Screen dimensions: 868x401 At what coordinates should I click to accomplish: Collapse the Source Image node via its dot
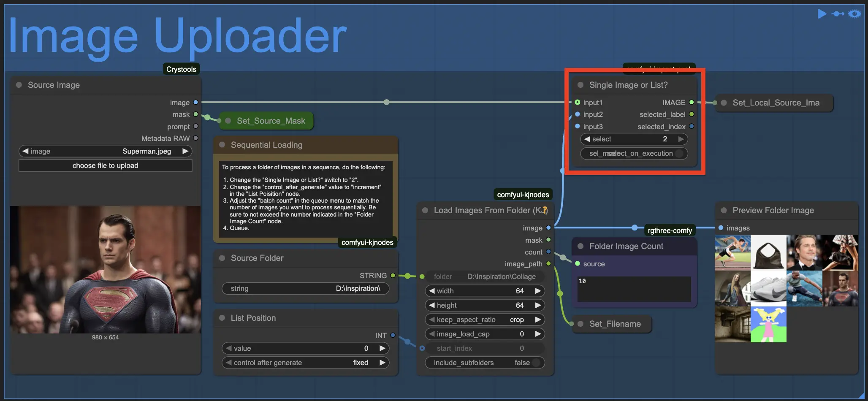pyautogui.click(x=19, y=85)
